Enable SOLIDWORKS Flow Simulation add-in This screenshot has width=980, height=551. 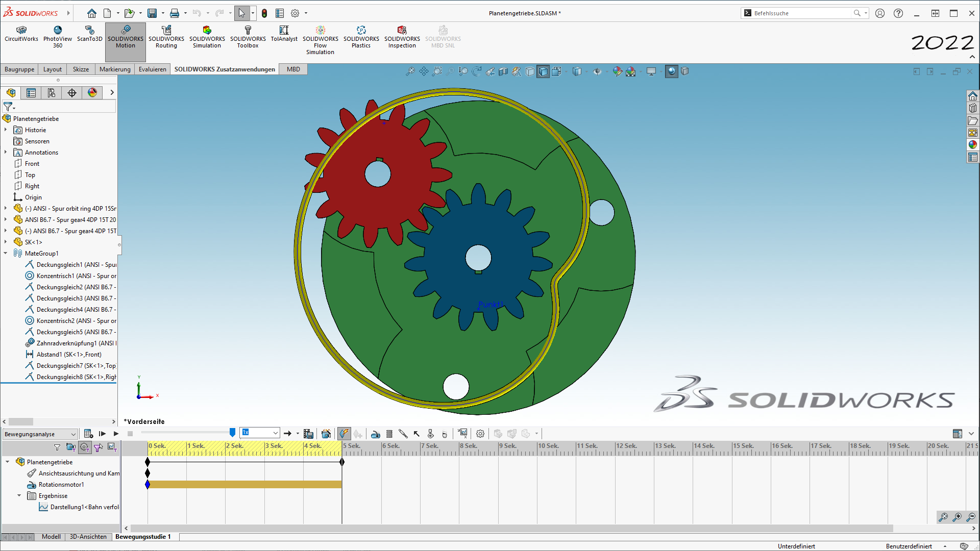coord(321,40)
